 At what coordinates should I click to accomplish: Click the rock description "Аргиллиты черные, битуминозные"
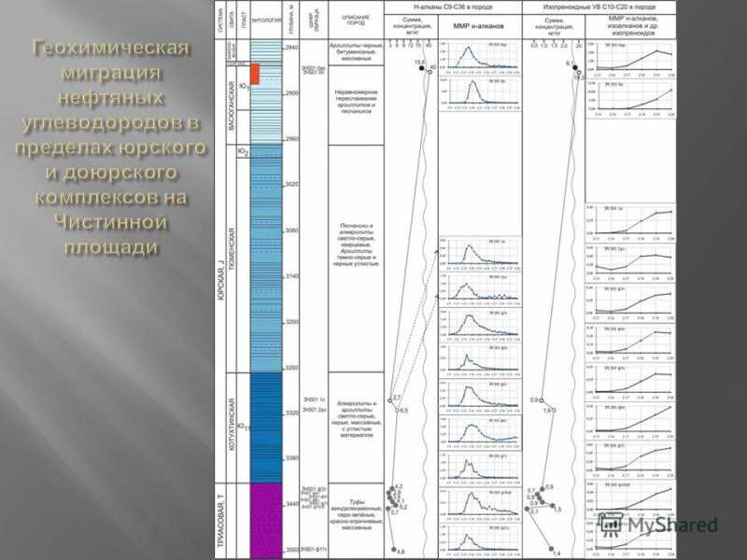click(x=356, y=52)
